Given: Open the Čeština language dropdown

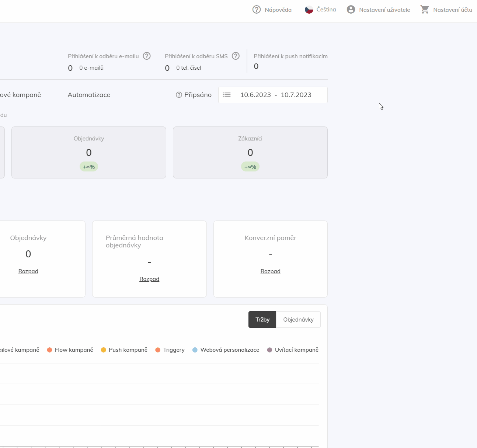Looking at the screenshot, I should coord(326,10).
